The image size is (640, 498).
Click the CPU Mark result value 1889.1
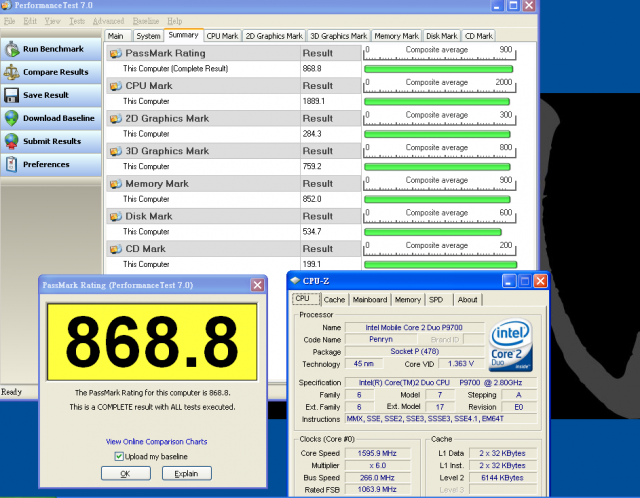click(313, 101)
